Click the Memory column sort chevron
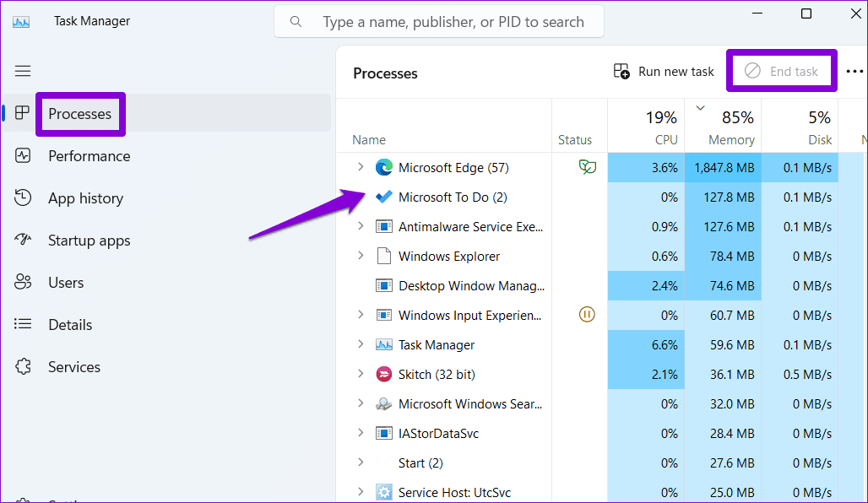Screen dimensions: 868x503 click(700, 108)
